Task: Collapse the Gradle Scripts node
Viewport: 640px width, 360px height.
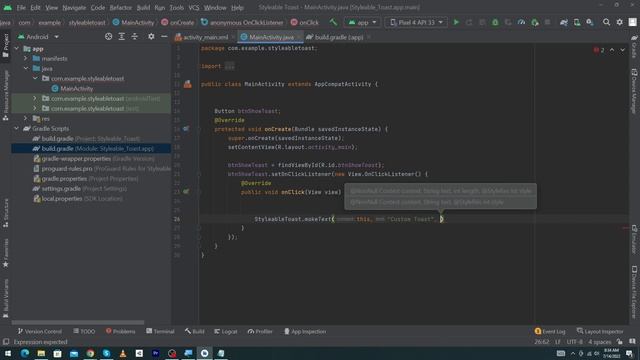Action: 17,129
